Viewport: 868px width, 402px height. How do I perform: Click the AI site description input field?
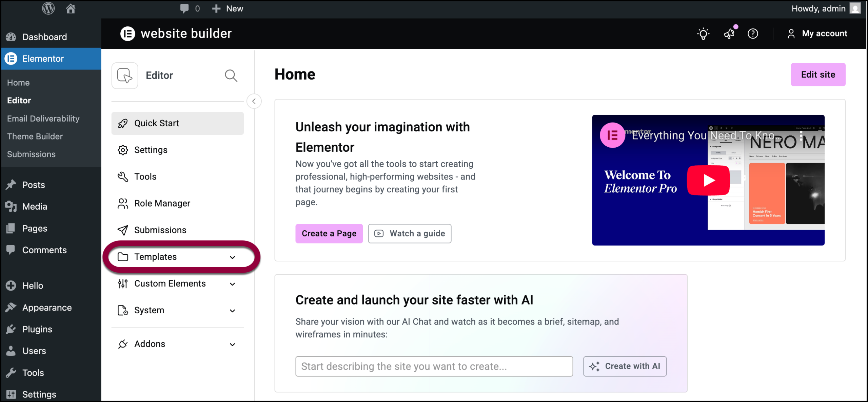coord(434,366)
